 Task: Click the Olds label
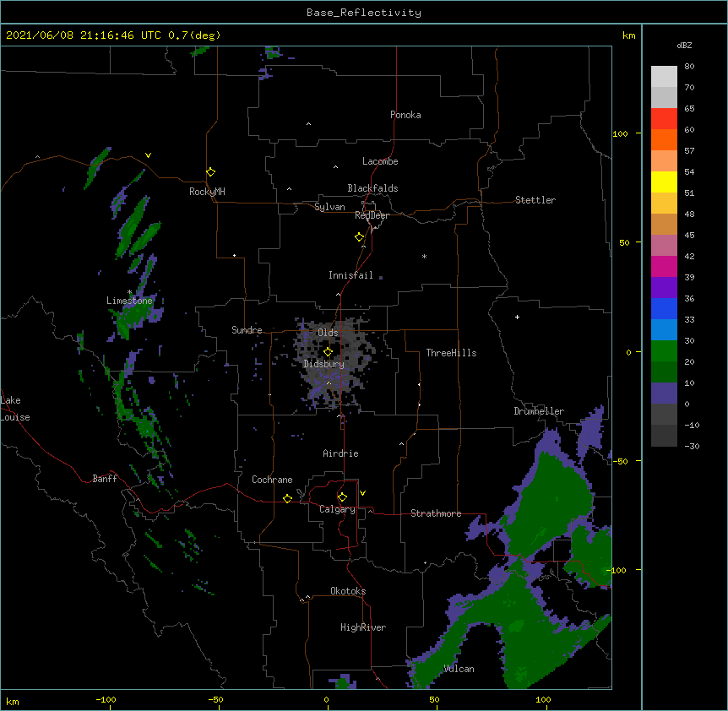pos(328,333)
